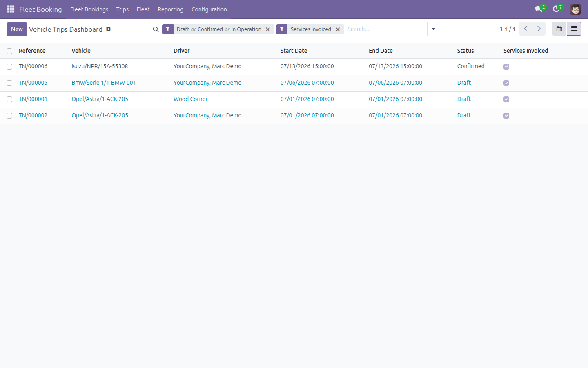Toggle Services Invoiced checkbox for TN/000002

[506, 116]
